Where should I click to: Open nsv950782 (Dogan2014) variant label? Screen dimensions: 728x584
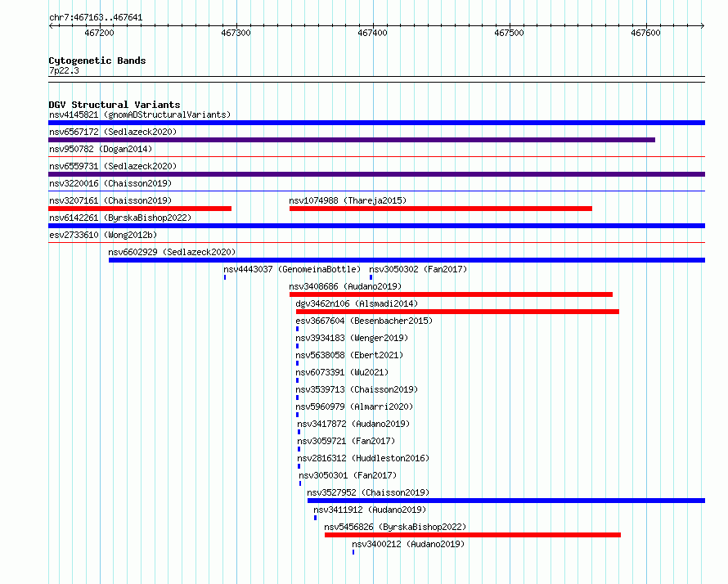[101, 149]
